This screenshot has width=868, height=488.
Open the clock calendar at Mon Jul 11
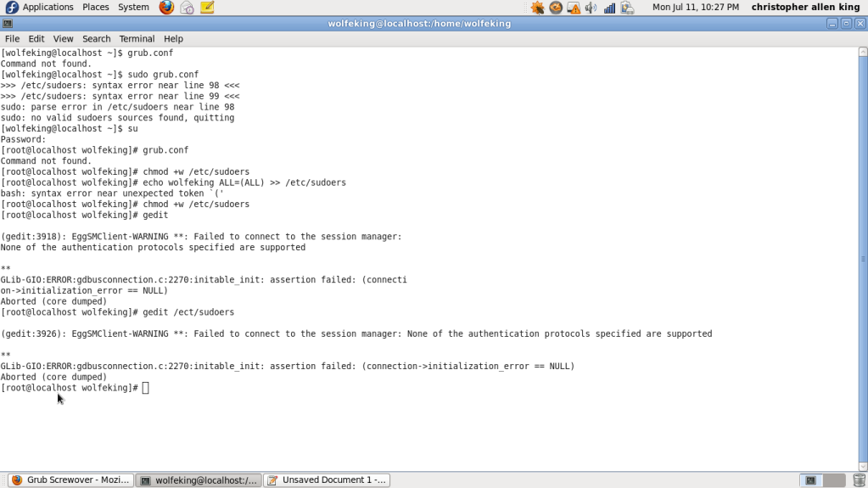tap(695, 7)
